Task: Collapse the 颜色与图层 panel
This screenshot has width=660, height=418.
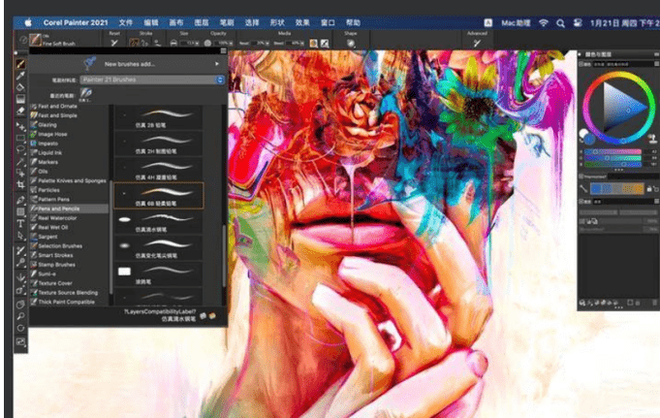Action: pos(580,54)
